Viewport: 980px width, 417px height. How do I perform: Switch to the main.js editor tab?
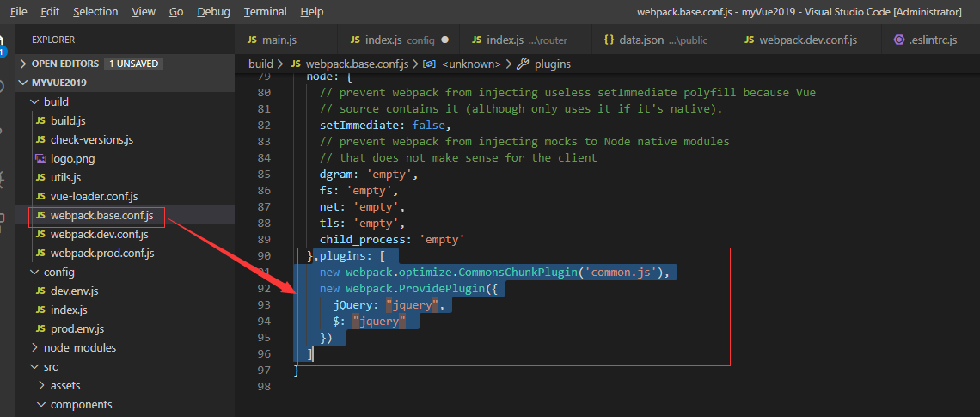(x=278, y=40)
